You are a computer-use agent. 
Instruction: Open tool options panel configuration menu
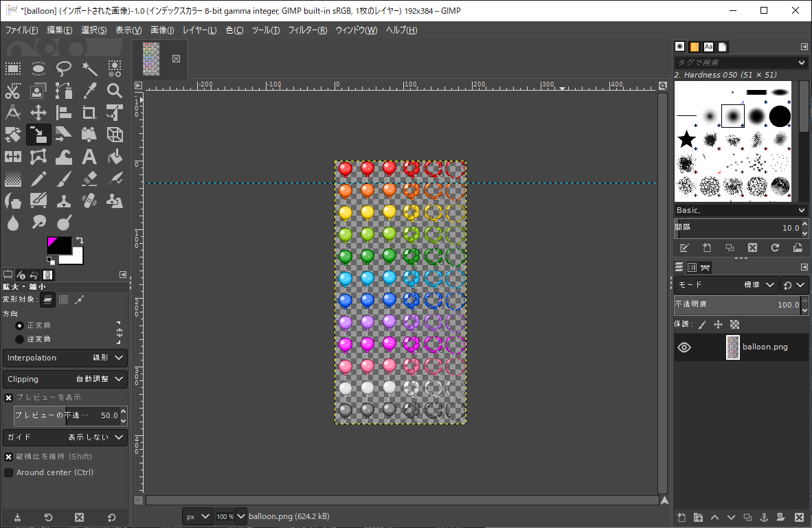pos(123,275)
